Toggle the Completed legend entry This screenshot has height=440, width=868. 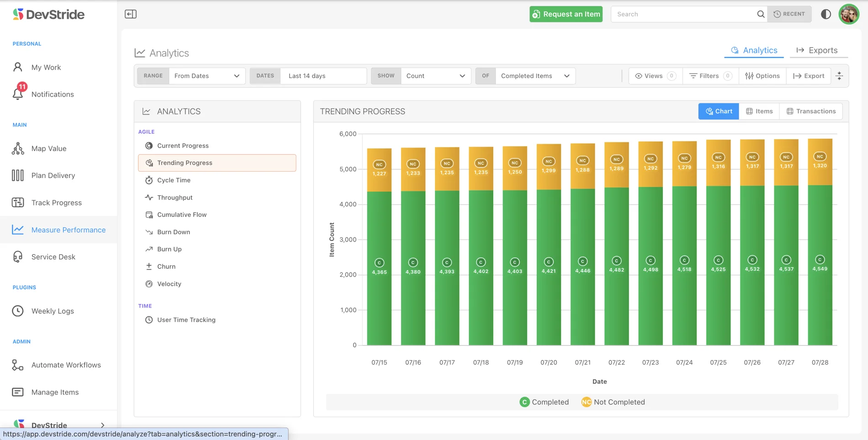544,402
